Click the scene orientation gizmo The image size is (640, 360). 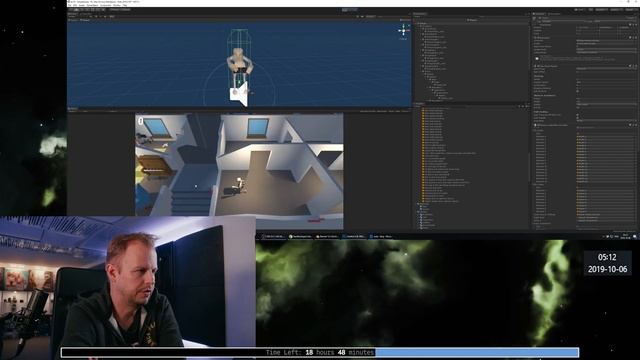(404, 31)
